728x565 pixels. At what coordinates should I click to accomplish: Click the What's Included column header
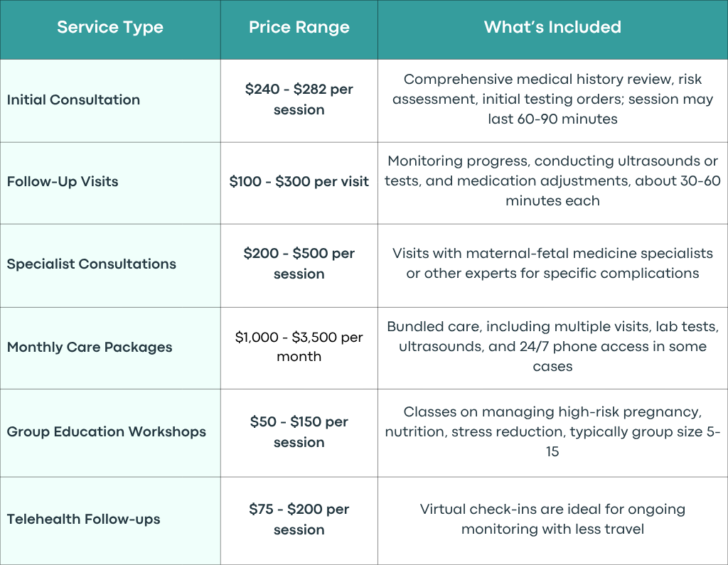[x=552, y=27]
